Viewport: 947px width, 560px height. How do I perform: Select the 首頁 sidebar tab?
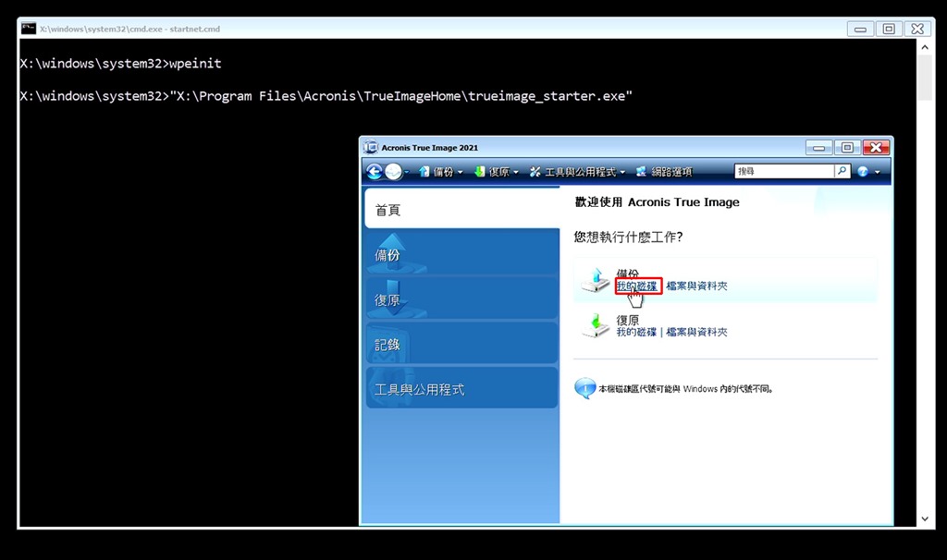[x=461, y=210]
